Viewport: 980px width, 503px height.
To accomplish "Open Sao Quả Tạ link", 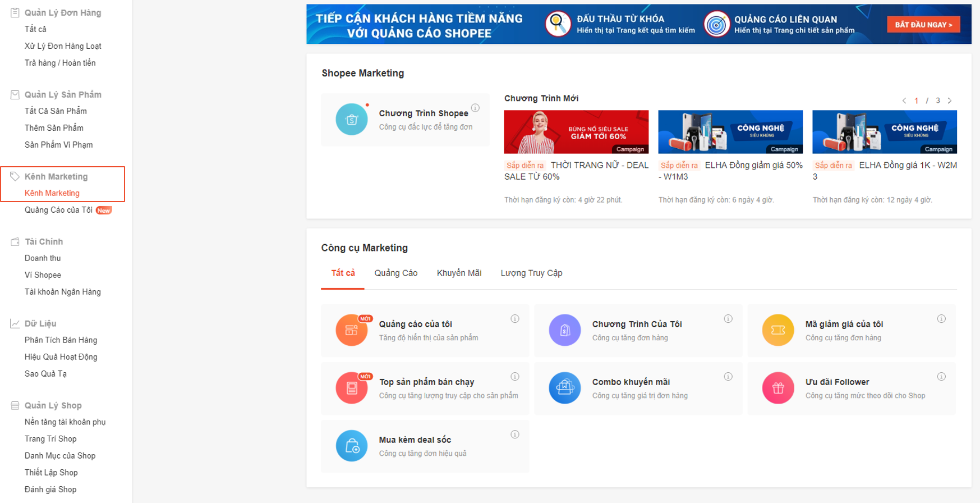I will tap(45, 374).
